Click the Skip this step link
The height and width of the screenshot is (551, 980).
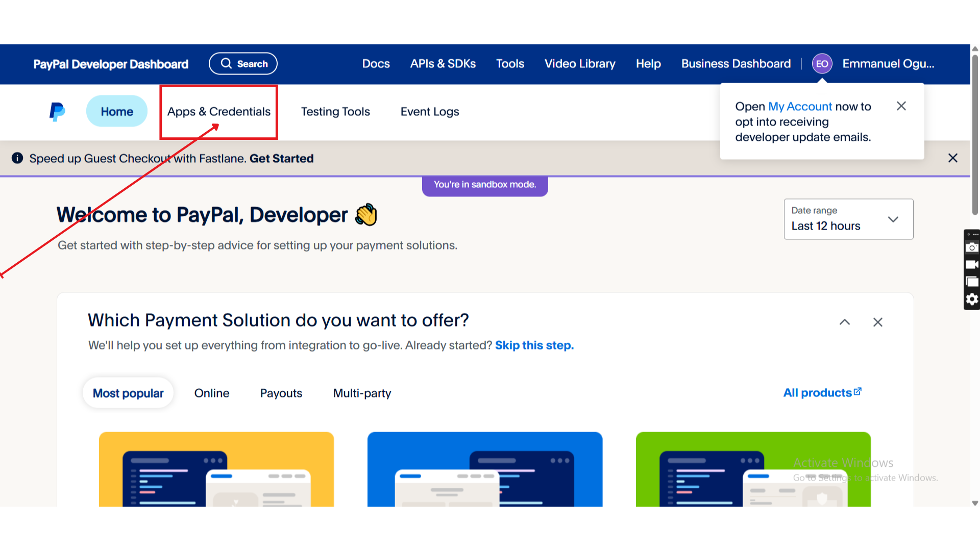coord(534,345)
